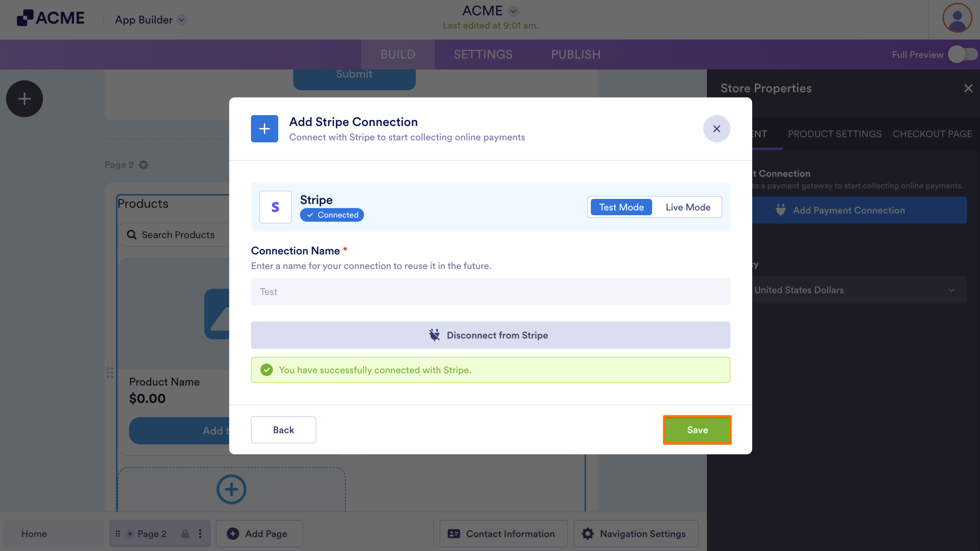
Task: Click Disconnect from Stripe button
Action: pos(490,335)
